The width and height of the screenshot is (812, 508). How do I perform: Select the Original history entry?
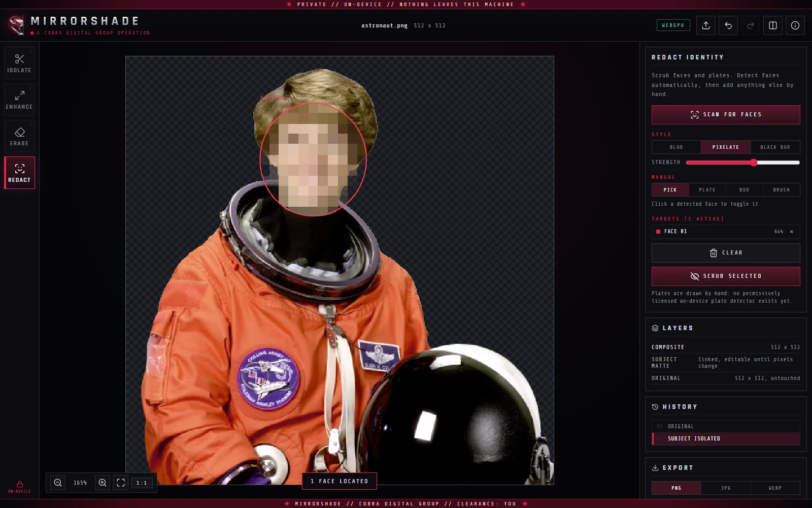point(726,427)
